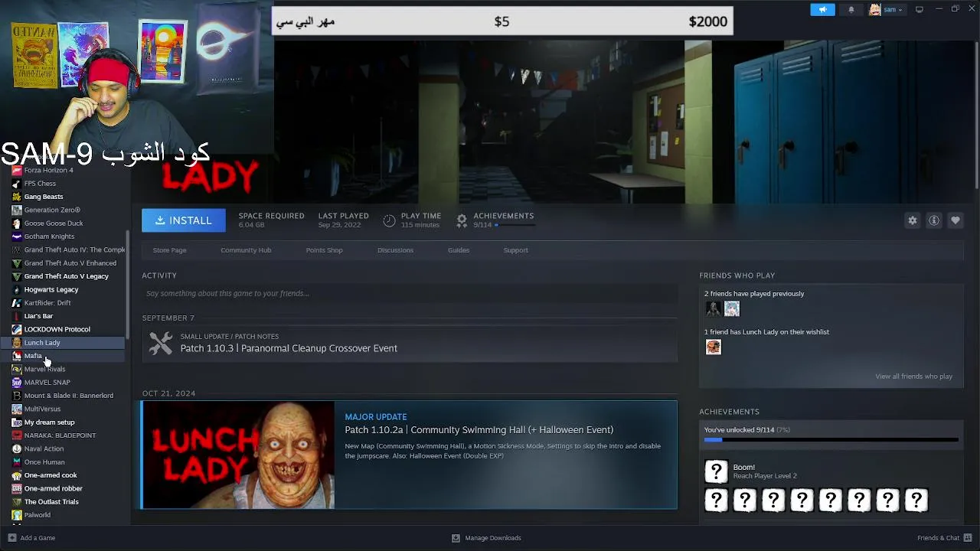Add Lunch Lady to favorites with the heart icon
Viewport: 980px width, 551px height.
click(955, 220)
